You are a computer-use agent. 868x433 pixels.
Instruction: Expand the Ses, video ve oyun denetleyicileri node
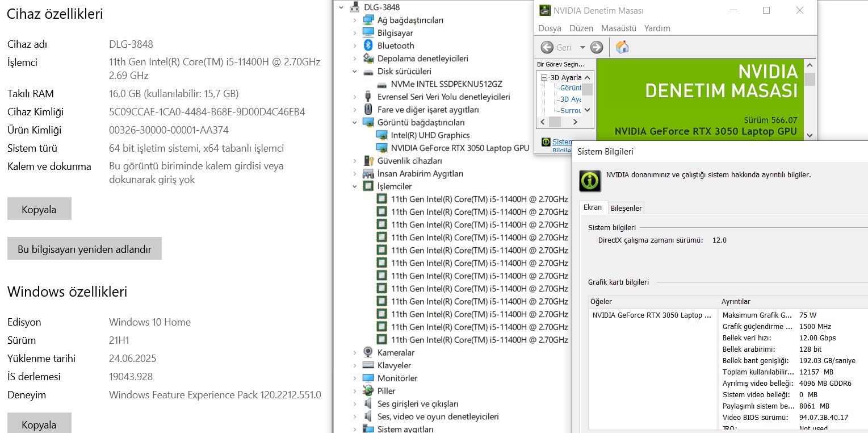pyautogui.click(x=355, y=417)
